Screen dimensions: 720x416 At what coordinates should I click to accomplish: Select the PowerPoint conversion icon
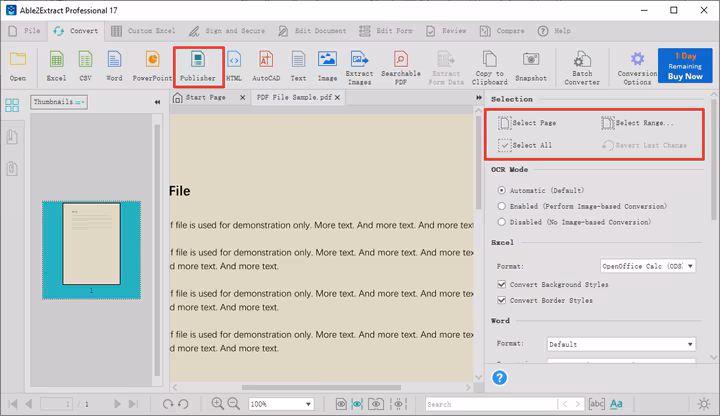coord(152,66)
